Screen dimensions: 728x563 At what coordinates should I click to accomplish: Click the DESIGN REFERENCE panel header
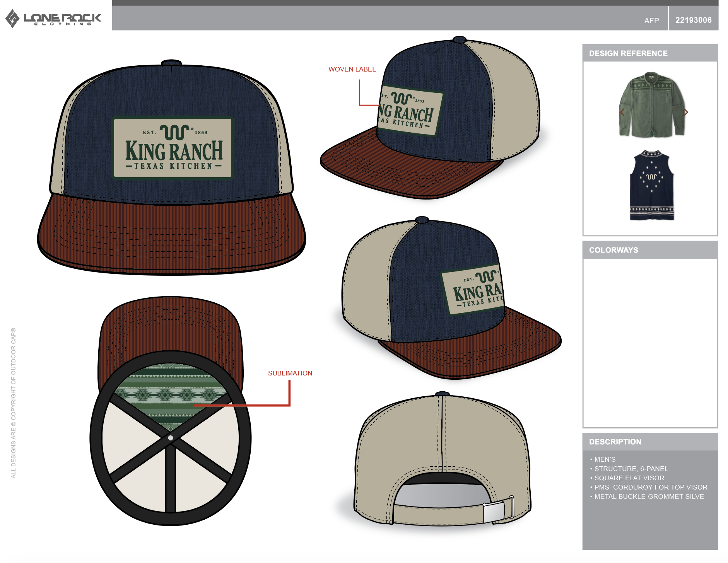click(650, 53)
